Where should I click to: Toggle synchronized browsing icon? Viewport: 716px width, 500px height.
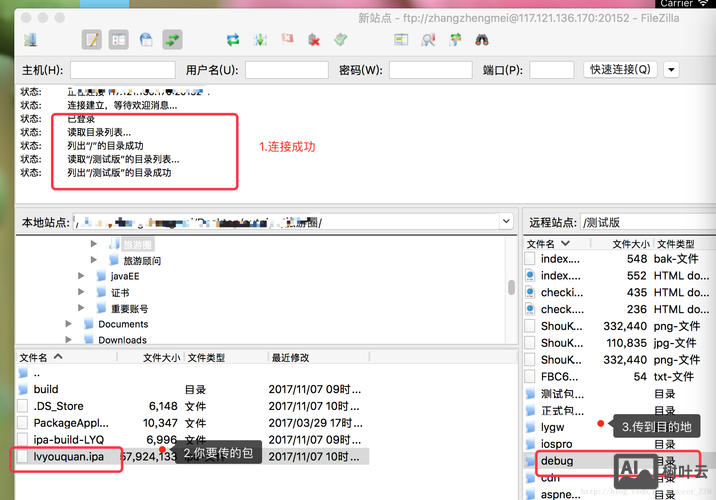pos(455,40)
